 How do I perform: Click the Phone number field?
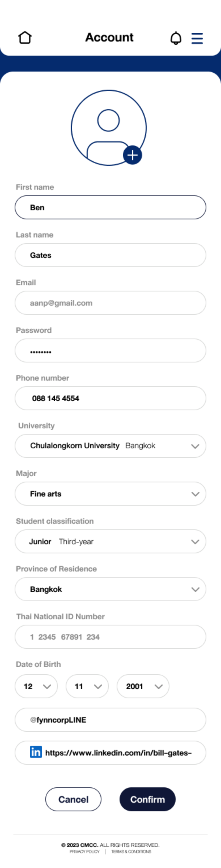click(x=110, y=398)
